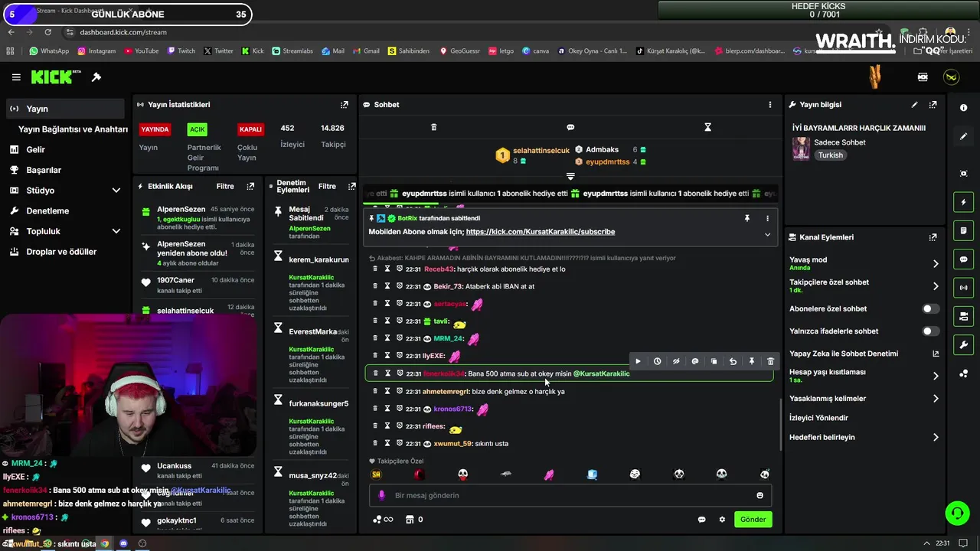
Task: Click the mention icon in the message toolbar
Action: [x=695, y=361]
